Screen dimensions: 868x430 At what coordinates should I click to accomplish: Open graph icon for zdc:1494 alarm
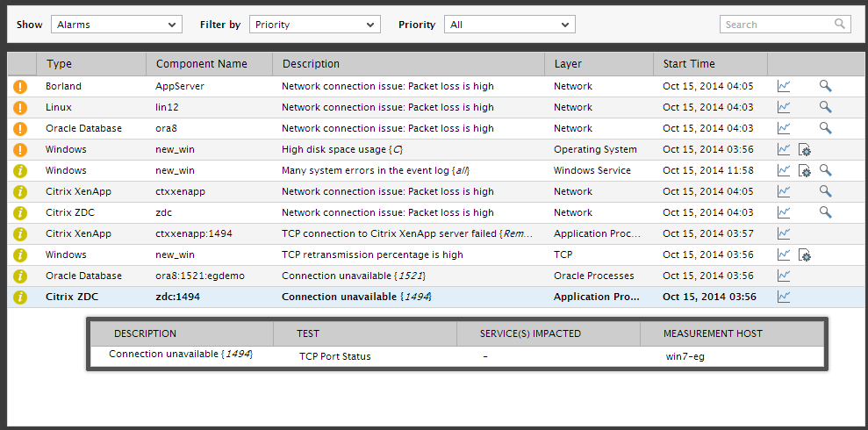783,297
